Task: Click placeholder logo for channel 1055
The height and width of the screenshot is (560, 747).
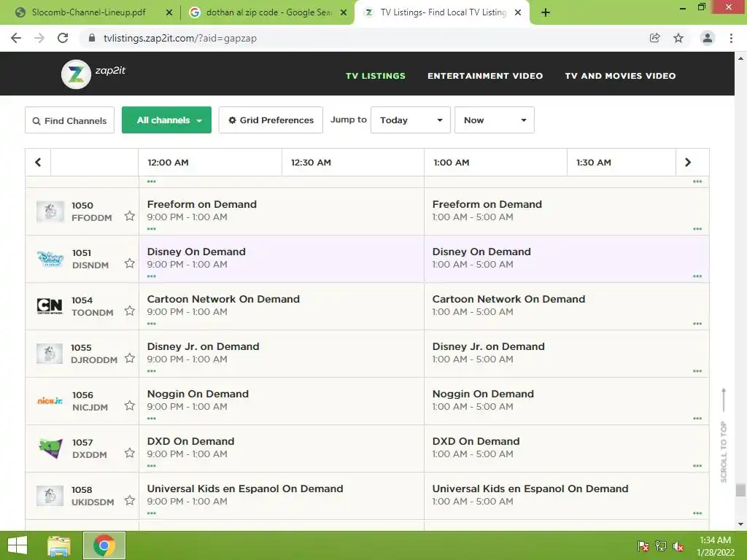Action: tap(50, 354)
